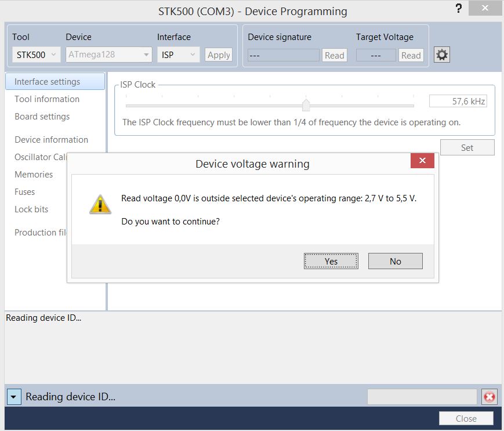The height and width of the screenshot is (431, 504).
Task: Click the 'Read voltage 0,0V' warning message
Action: 269,198
